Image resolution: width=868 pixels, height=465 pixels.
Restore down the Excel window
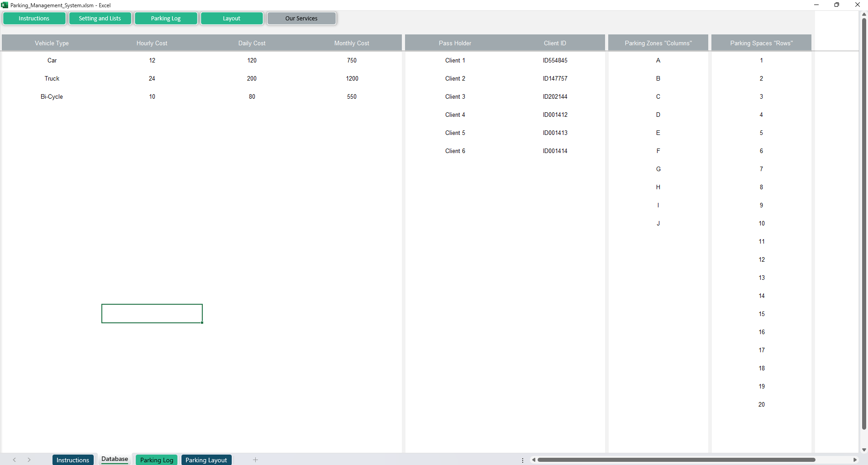(x=837, y=5)
